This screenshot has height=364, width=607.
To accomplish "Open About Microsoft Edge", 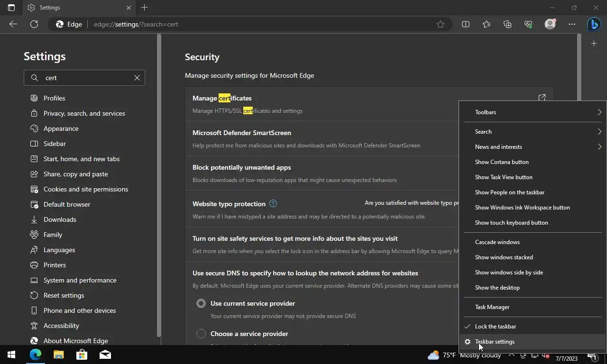I will click(x=75, y=341).
